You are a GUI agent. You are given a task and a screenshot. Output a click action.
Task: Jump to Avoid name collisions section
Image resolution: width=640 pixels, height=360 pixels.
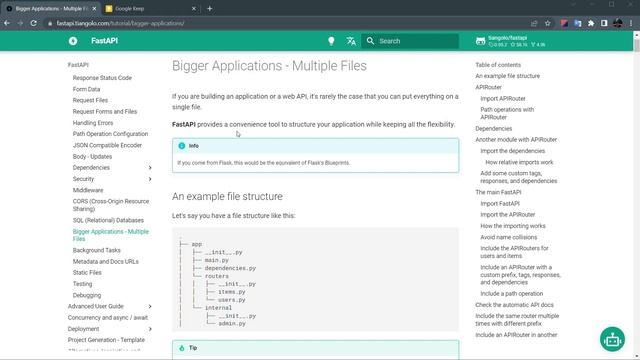[509, 237]
